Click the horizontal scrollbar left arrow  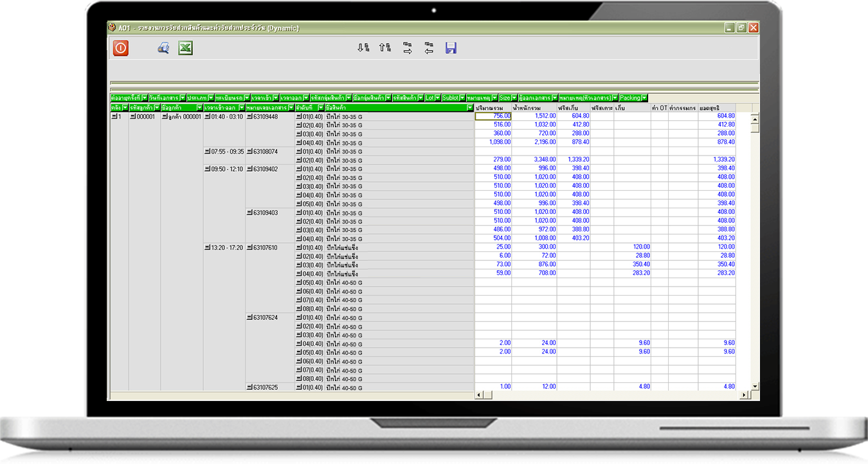(x=479, y=395)
